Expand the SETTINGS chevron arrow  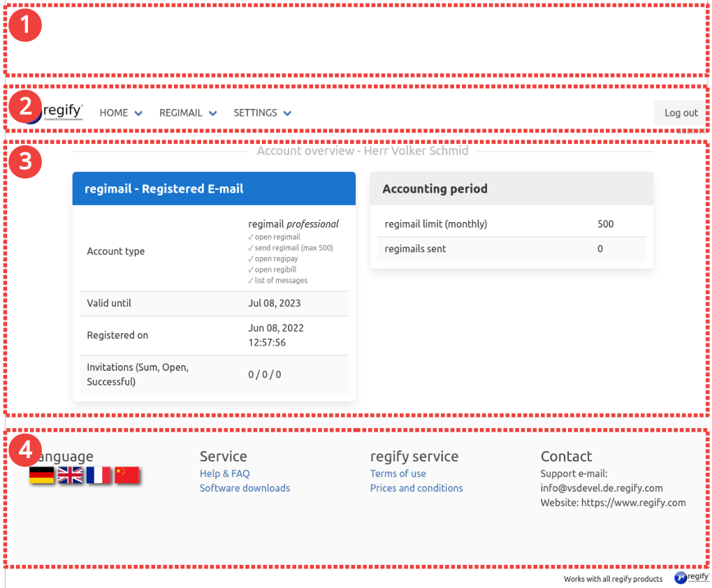(x=287, y=113)
